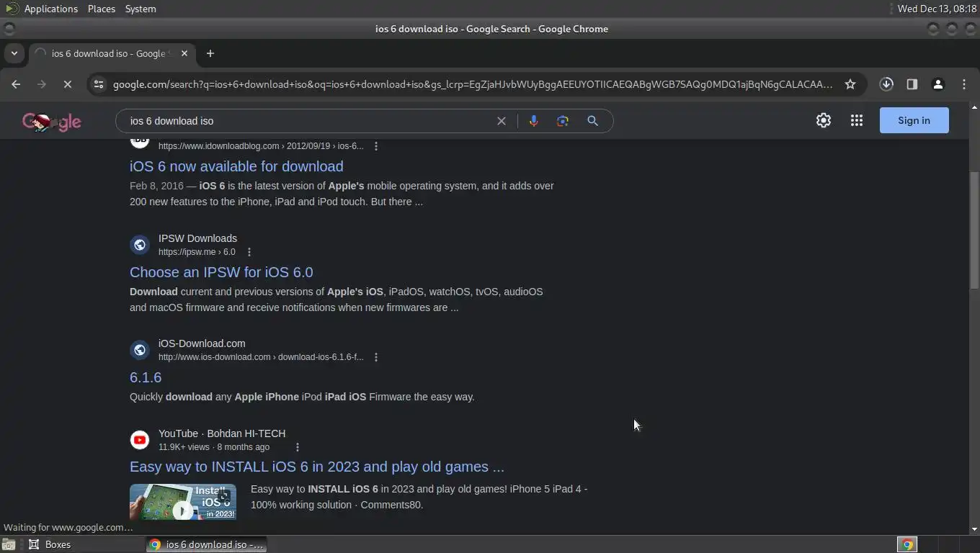Open Chrome three-dot menu

click(x=964, y=84)
